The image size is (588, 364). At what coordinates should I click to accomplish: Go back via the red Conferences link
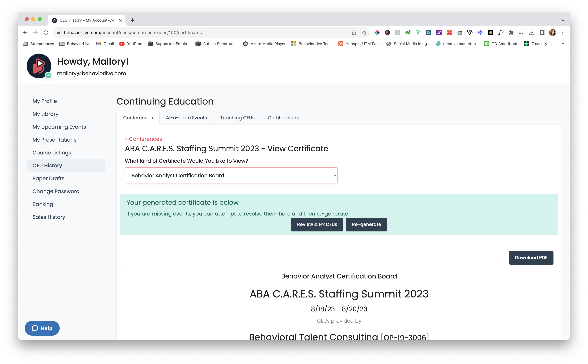pos(143,139)
